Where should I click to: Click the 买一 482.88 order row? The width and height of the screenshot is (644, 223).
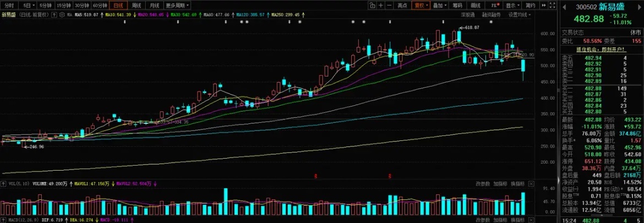601,88
